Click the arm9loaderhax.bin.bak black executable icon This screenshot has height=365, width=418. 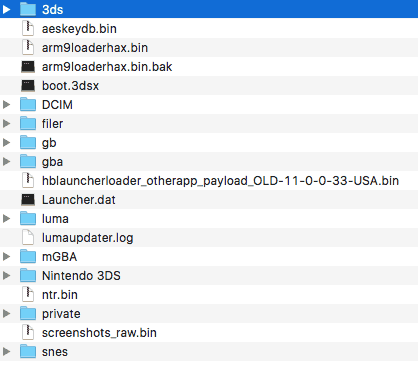tap(28, 67)
